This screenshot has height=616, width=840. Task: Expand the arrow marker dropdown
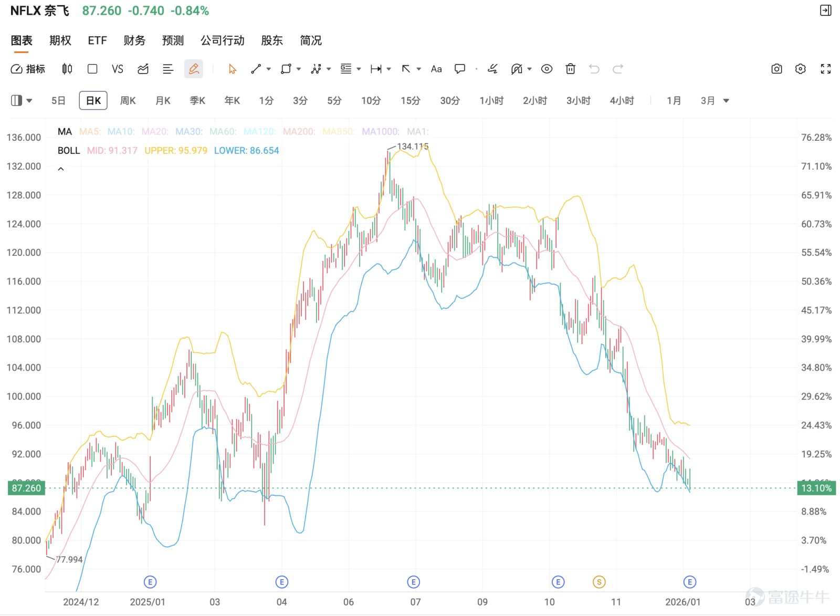point(419,69)
